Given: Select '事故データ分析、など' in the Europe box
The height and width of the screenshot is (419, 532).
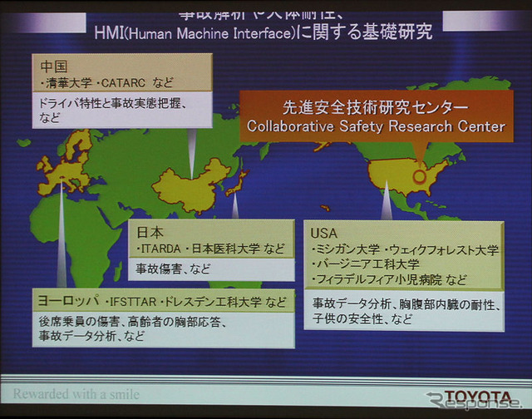Looking at the screenshot, I should click(x=91, y=336).
